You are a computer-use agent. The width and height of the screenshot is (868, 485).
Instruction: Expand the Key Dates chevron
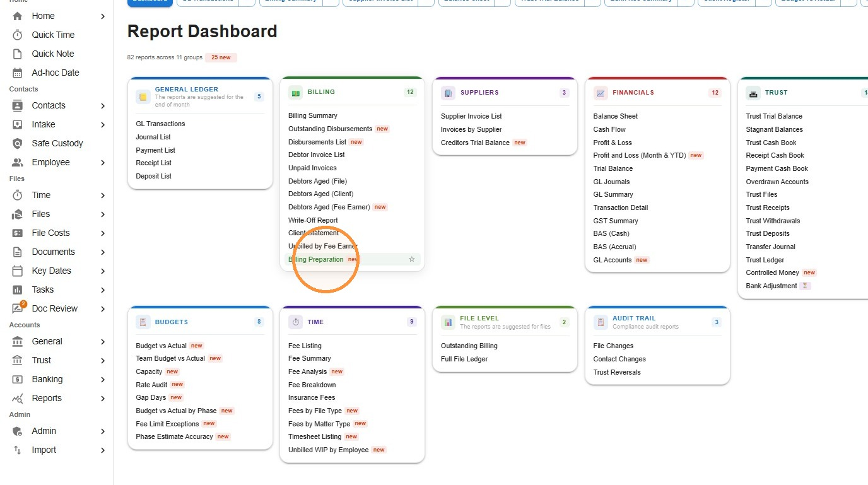pyautogui.click(x=103, y=271)
